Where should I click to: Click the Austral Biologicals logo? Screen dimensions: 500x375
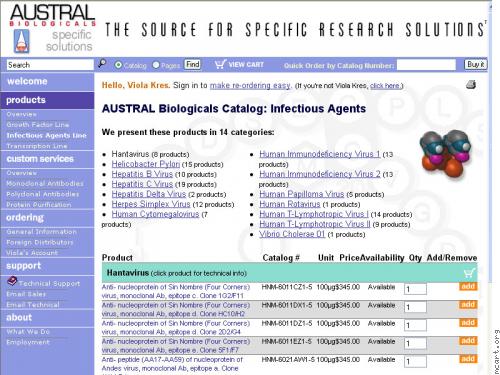point(52,29)
